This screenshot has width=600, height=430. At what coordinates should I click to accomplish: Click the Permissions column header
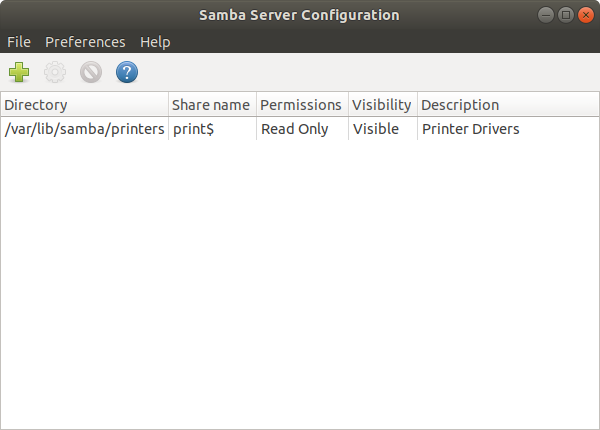[x=302, y=104]
